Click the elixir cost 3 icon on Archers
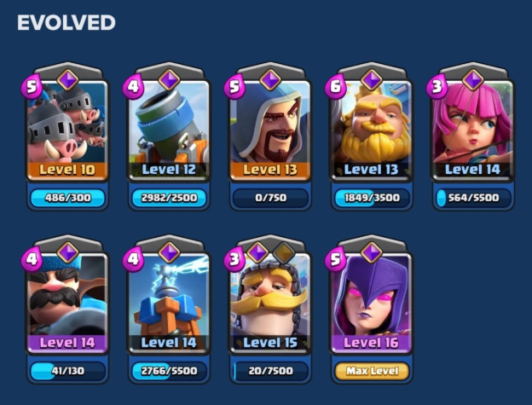 point(437,87)
